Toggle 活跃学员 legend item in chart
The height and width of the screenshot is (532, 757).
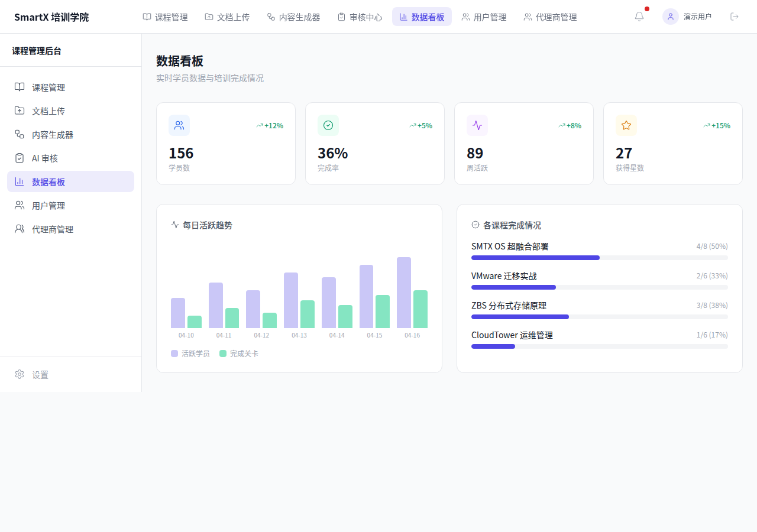190,353
